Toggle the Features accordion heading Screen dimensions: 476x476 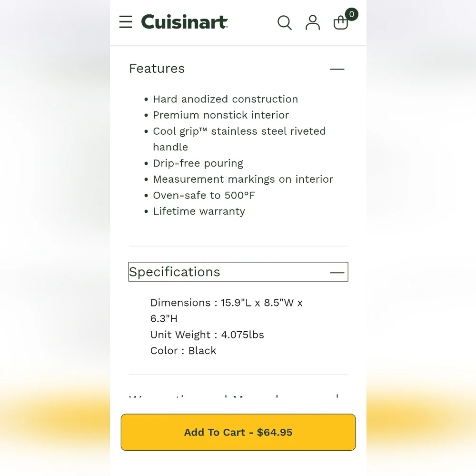pos(157,69)
